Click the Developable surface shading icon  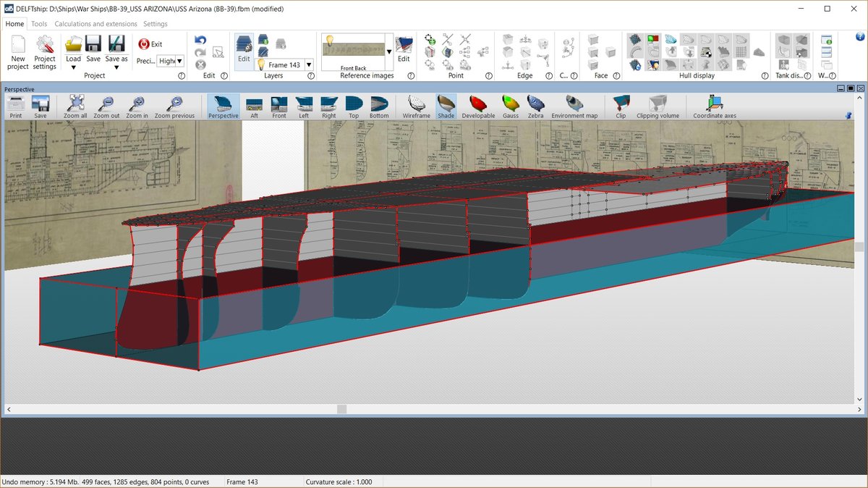478,106
